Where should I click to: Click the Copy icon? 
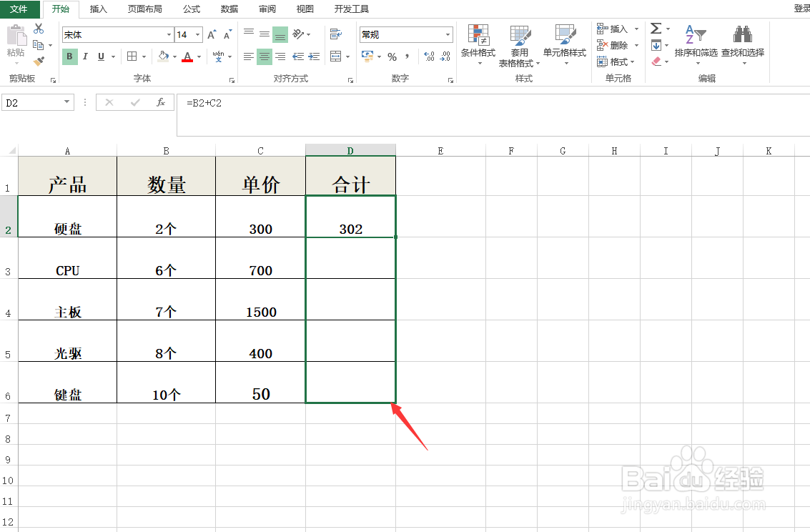pyautogui.click(x=38, y=46)
